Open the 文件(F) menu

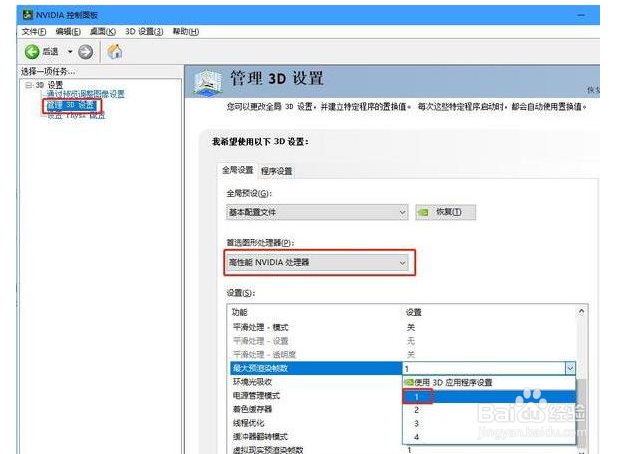coord(34,32)
